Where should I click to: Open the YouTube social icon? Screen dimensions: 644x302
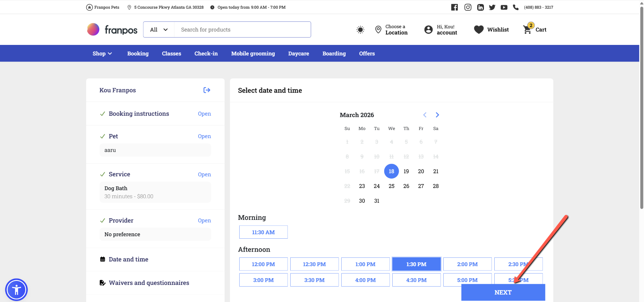pos(504,7)
